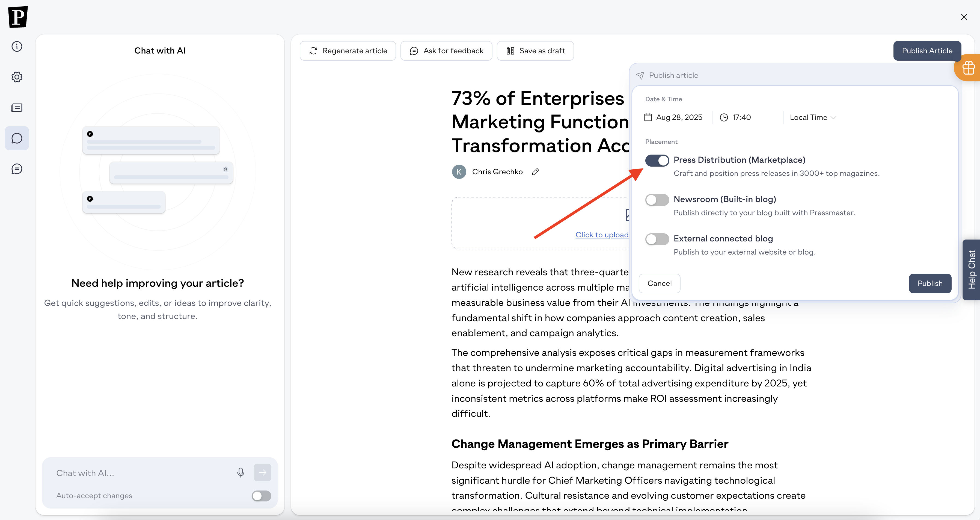Click the microphone icon in chat box
This screenshot has height=520, width=980.
[240, 472]
